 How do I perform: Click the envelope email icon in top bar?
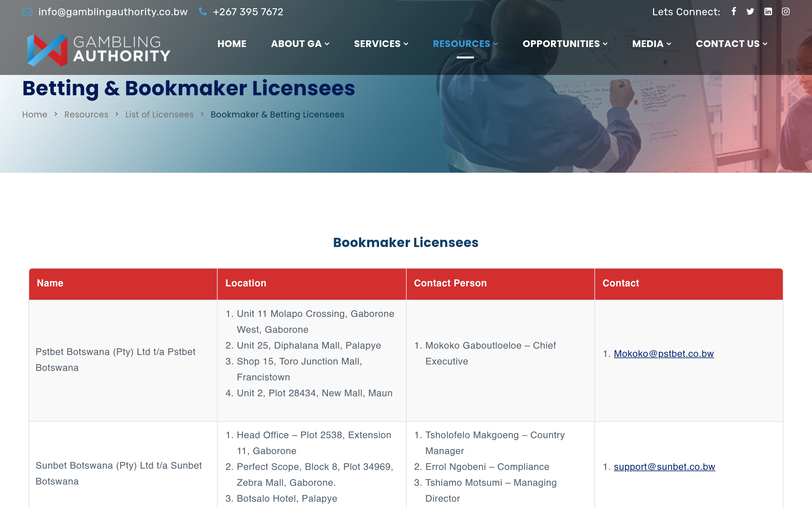pos(27,12)
